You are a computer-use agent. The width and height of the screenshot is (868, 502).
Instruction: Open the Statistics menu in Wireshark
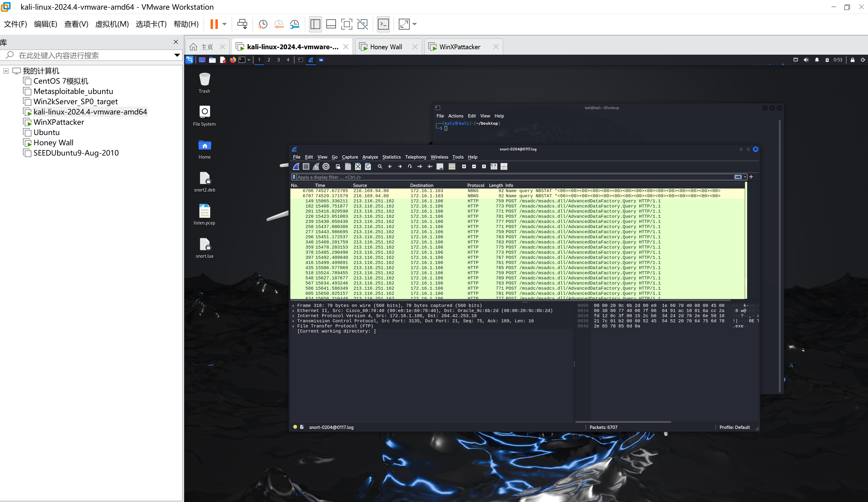391,157
